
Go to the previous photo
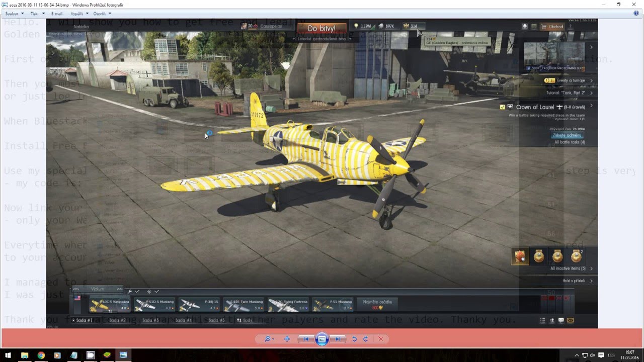coord(305,339)
